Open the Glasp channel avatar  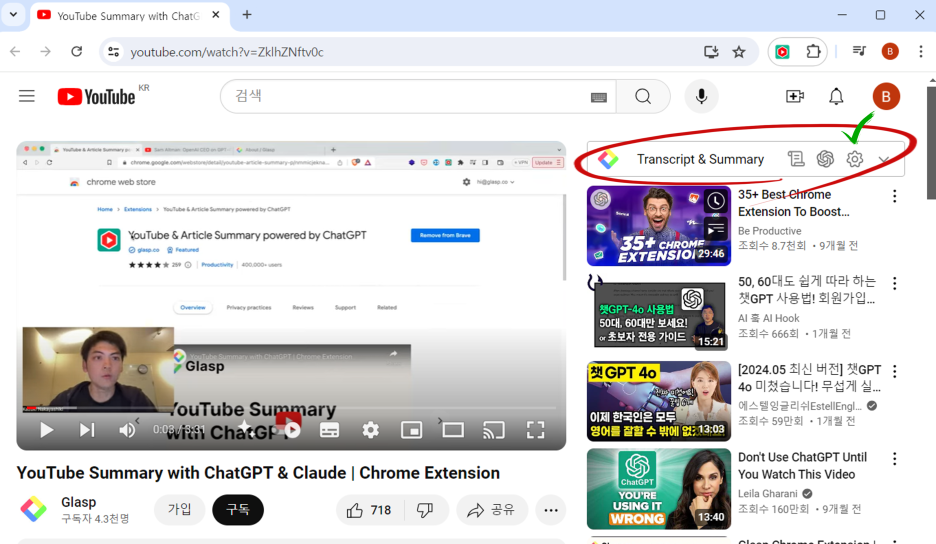pos(34,509)
